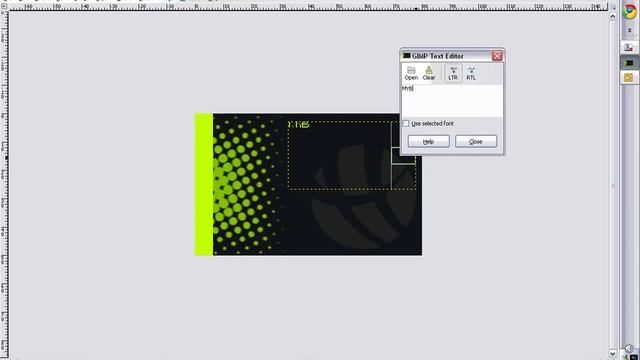640x360 pixels.
Task: Click the Help button
Action: 429,141
